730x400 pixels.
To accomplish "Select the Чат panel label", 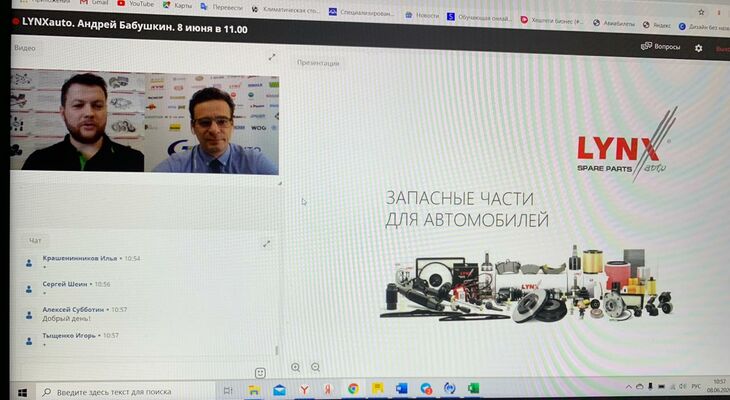I will pyautogui.click(x=35, y=240).
